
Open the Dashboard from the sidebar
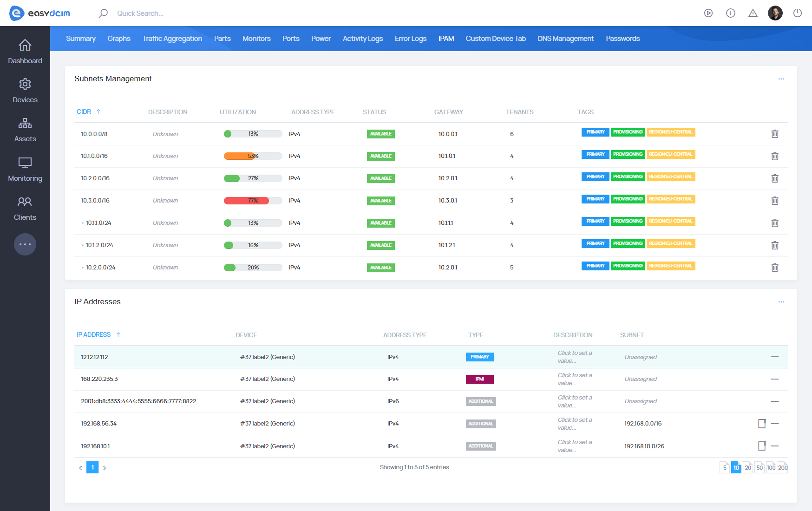click(25, 52)
